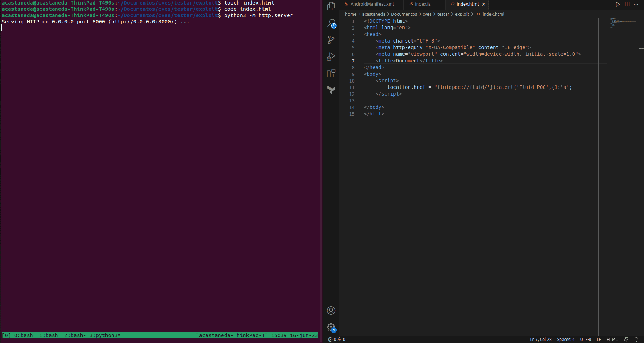Open the More Actions ellipsis in editor
Screen dimensions: 644x343
coord(636,4)
